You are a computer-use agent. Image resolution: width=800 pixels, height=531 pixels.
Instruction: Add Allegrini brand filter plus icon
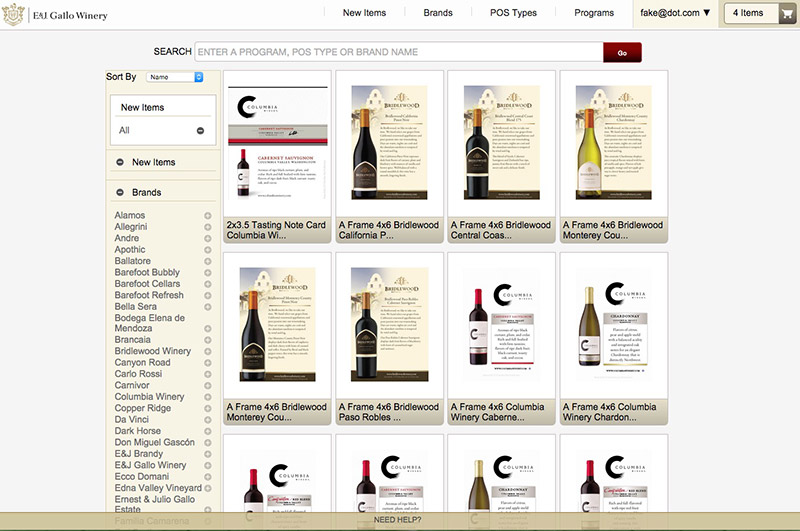click(x=208, y=227)
